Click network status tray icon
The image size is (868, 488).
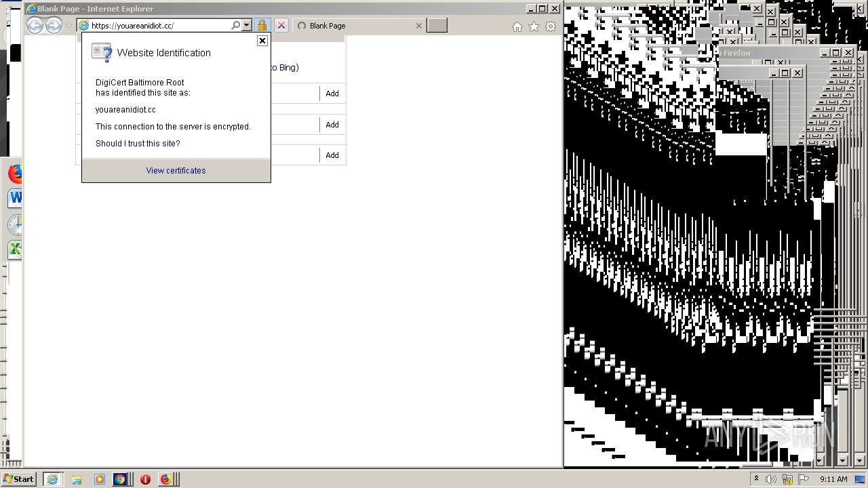(x=787, y=479)
